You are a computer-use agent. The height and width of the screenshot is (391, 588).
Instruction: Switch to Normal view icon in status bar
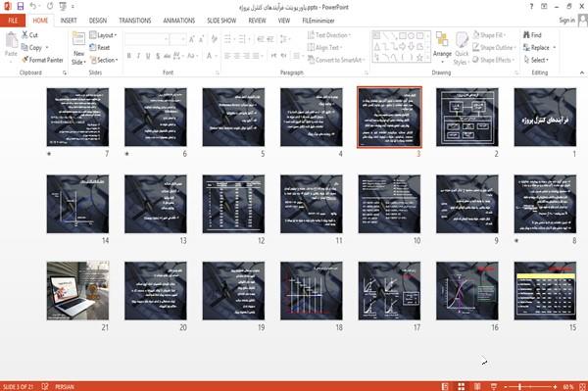point(445,386)
